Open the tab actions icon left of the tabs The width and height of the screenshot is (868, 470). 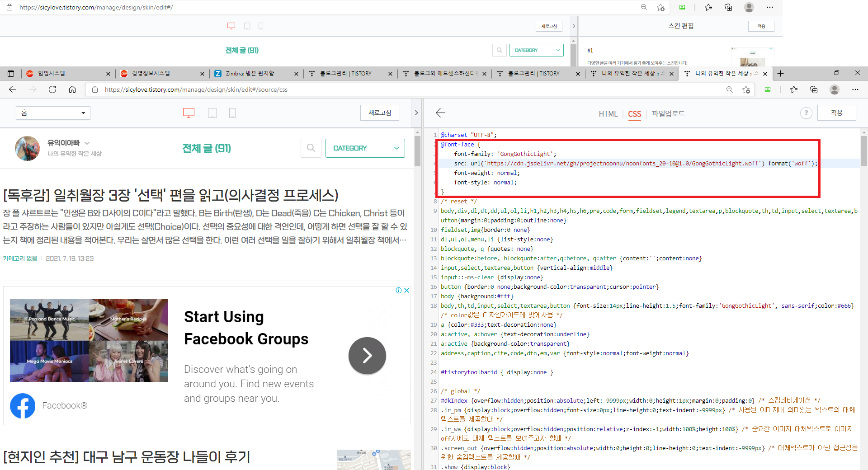(11, 73)
